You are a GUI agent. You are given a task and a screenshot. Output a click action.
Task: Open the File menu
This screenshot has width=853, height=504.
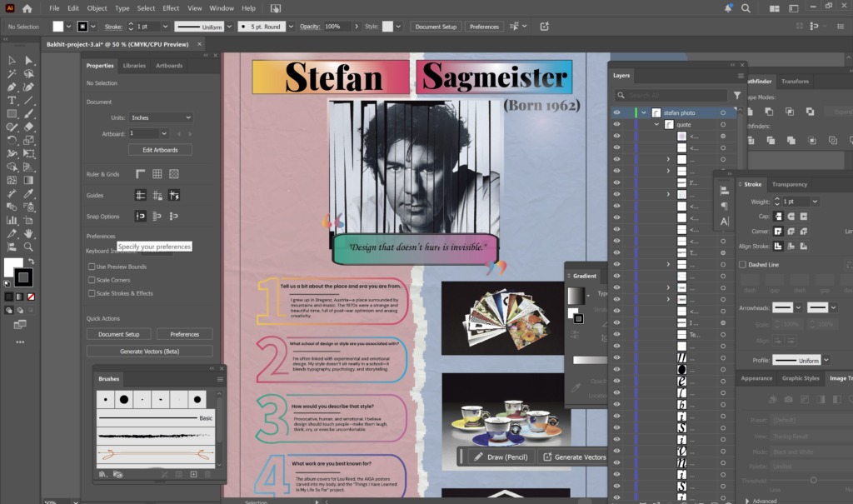click(54, 8)
